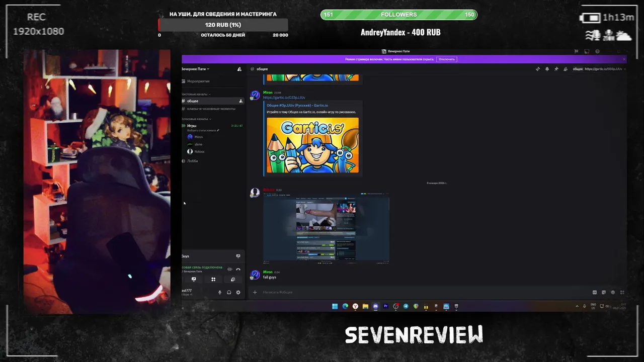Open user settings gear

[238, 292]
